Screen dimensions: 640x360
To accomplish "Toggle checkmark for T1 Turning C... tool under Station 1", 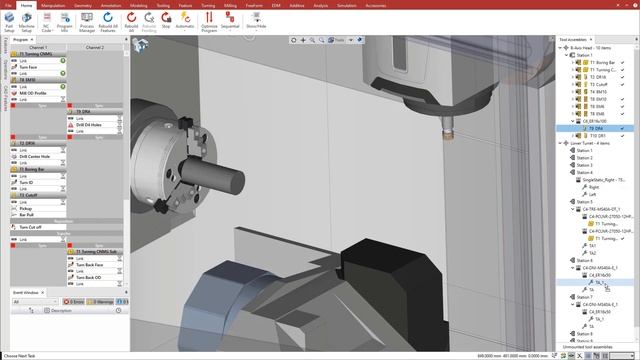I will coord(622,70).
